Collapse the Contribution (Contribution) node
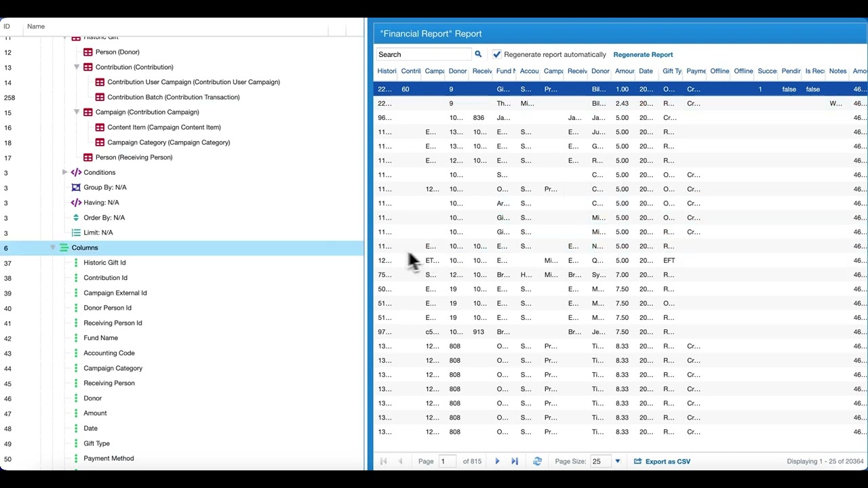 click(77, 67)
